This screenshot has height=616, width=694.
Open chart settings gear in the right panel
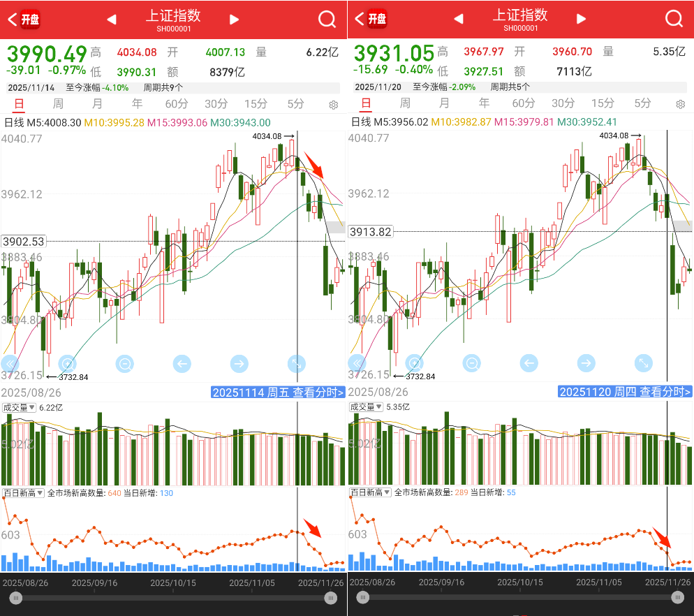680,105
